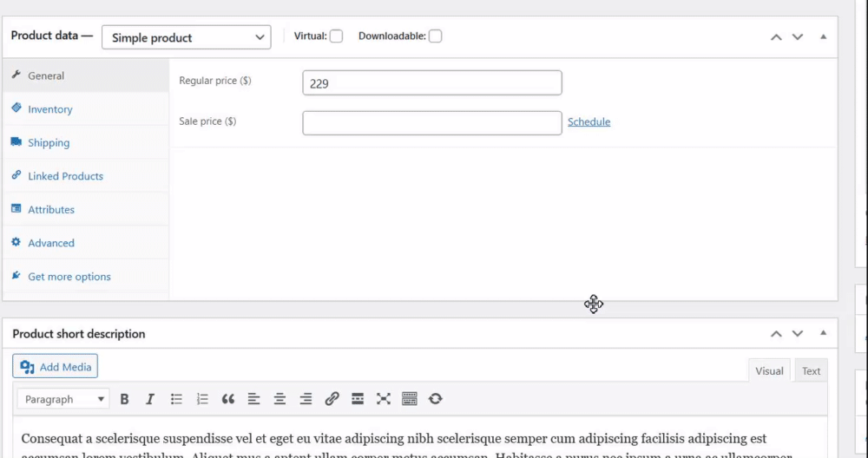Click the chain icon beside Linked Products
Screen dimensions: 868x458
tap(16, 175)
